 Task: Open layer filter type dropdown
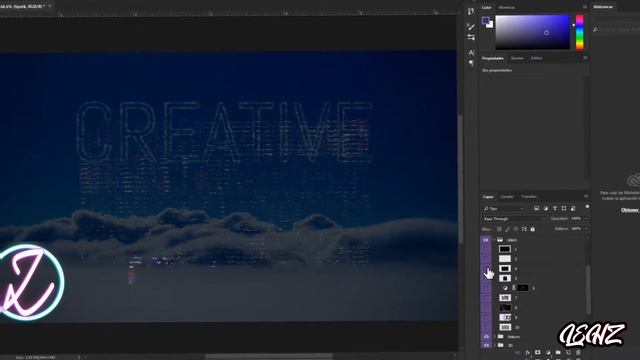click(x=504, y=209)
